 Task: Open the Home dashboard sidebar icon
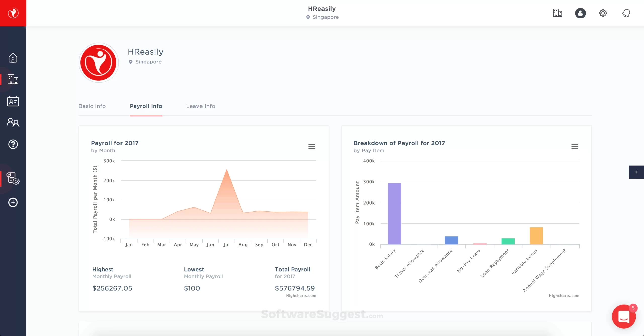coord(13,58)
